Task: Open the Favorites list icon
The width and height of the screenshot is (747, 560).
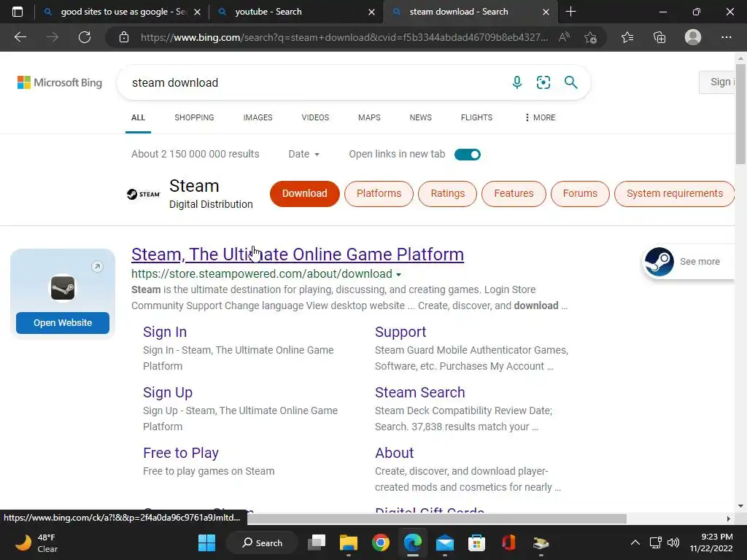Action: pos(627,37)
